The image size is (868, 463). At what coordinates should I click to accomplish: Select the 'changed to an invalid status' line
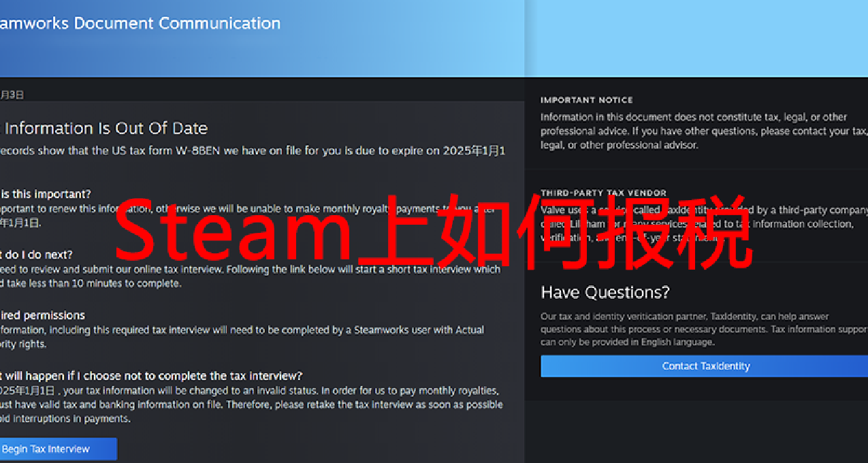point(251,391)
